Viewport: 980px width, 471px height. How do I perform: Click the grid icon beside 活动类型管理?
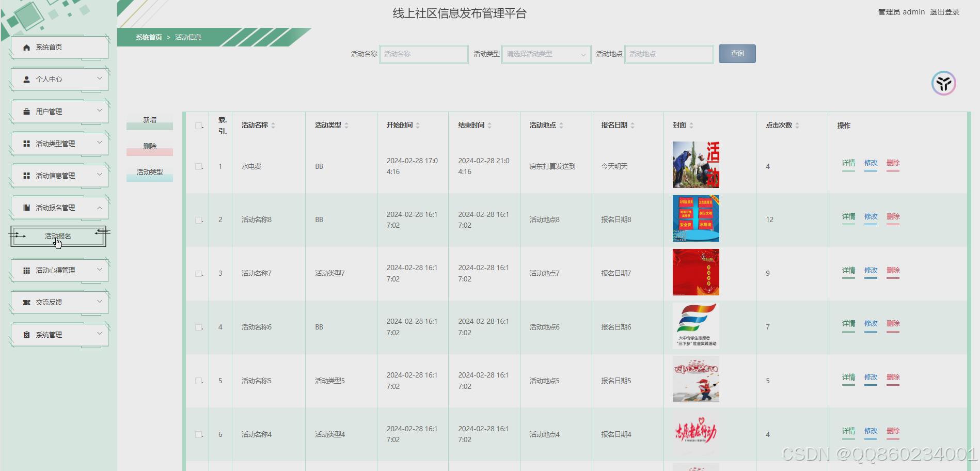click(26, 144)
